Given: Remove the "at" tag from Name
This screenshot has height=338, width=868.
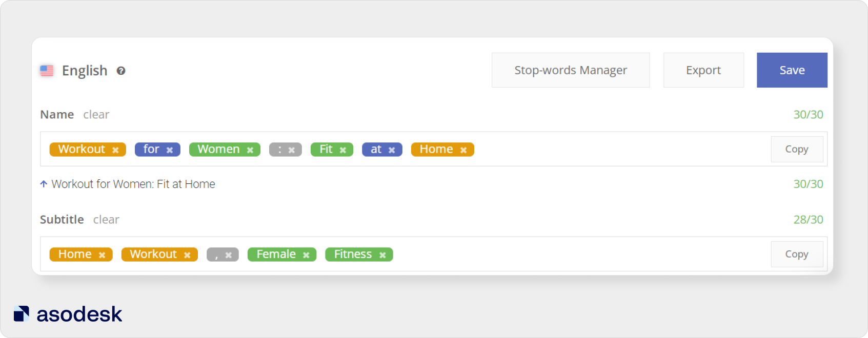Looking at the screenshot, I should click(392, 150).
